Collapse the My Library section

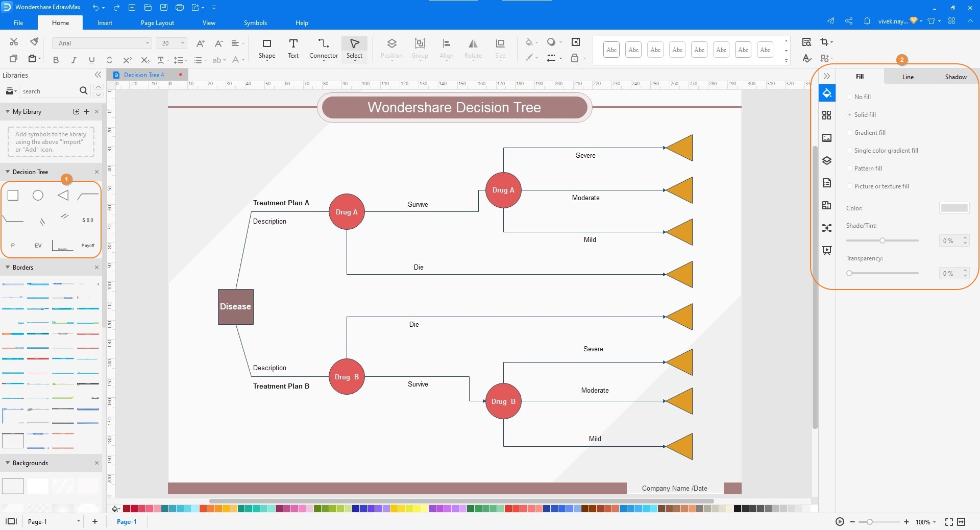click(8, 111)
